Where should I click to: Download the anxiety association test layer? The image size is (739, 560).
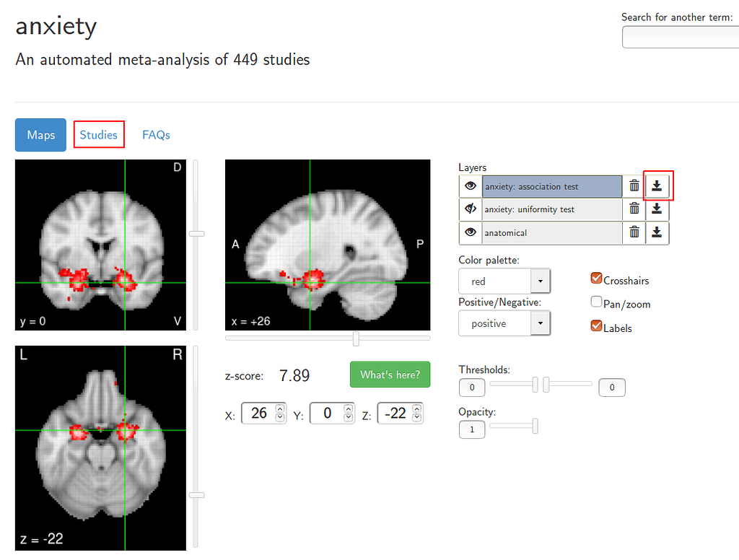[x=657, y=185]
